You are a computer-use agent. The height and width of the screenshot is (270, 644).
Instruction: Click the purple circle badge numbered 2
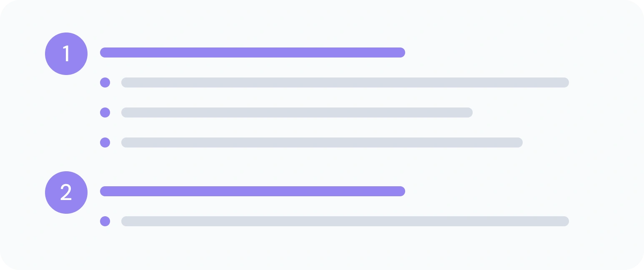(x=66, y=192)
